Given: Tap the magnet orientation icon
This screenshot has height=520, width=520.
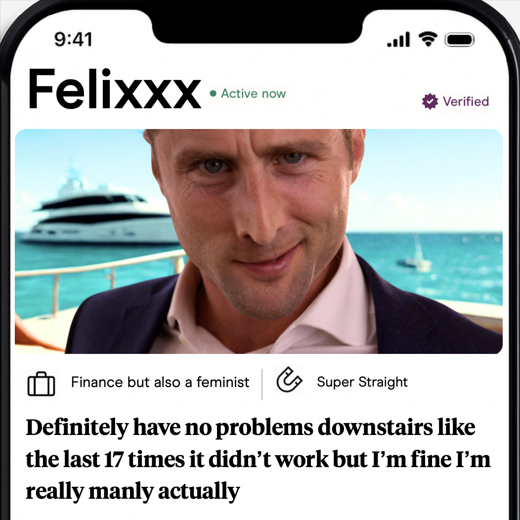Looking at the screenshot, I should (289, 379).
